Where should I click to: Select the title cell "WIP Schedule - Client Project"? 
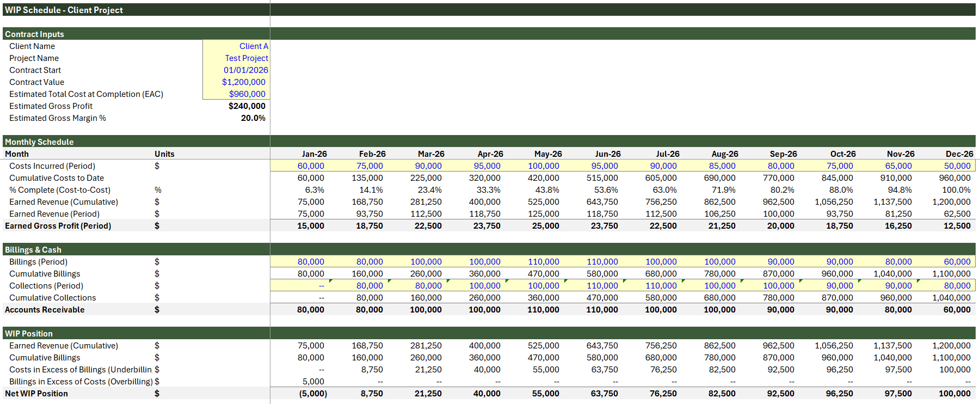point(64,10)
